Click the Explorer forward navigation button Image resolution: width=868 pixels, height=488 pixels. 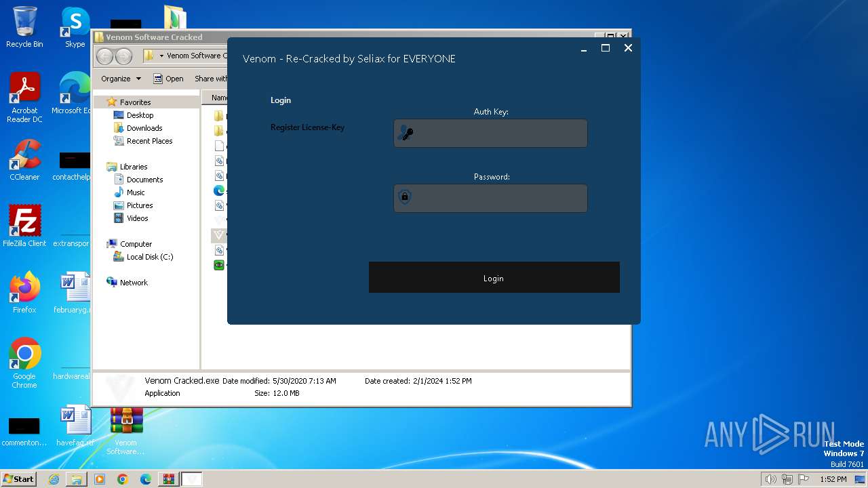click(x=123, y=56)
